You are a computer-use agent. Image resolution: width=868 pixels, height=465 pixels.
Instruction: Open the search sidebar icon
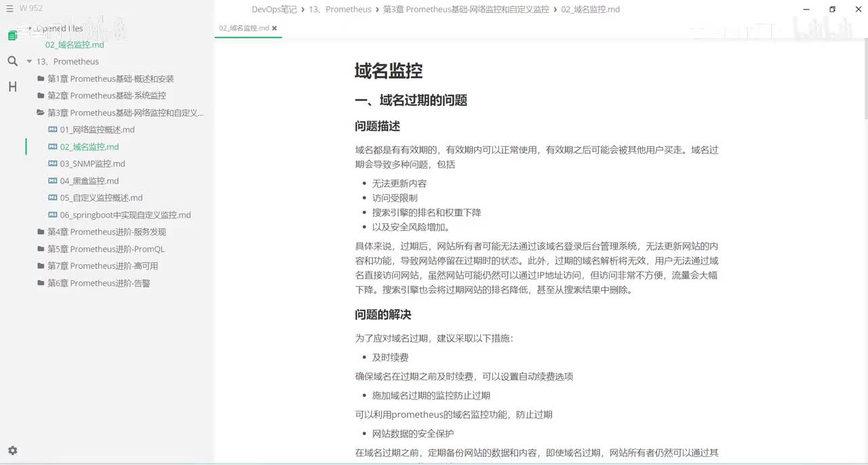pos(12,61)
